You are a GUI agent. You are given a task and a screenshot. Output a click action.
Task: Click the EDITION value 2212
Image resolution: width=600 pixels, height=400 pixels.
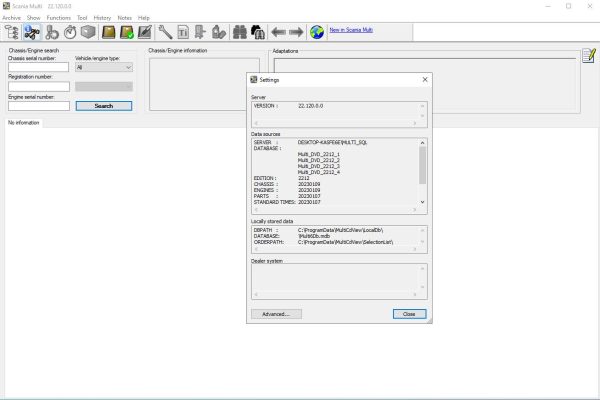[x=304, y=178]
